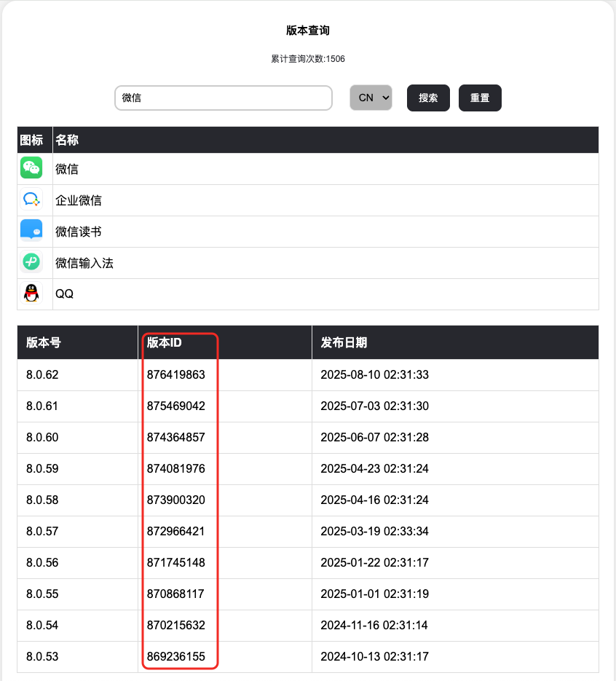The image size is (616, 681).
Task: Click the 微信输入法 app icon
Action: pos(31,262)
